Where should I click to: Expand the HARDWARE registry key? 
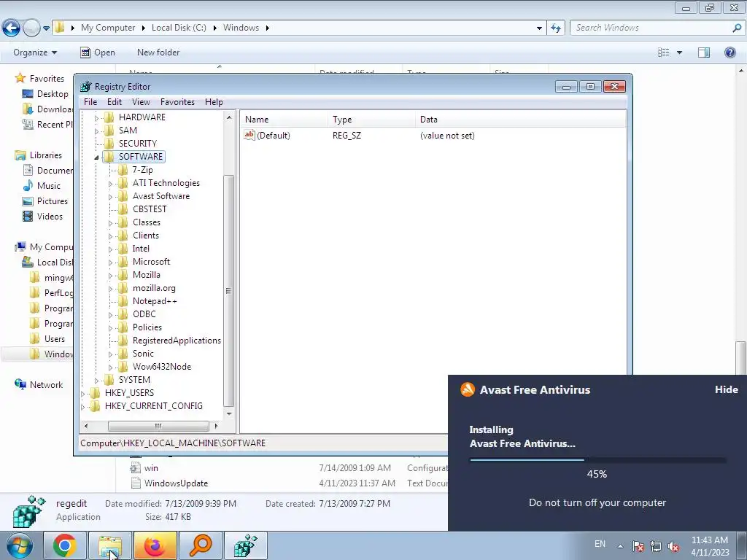click(96, 117)
